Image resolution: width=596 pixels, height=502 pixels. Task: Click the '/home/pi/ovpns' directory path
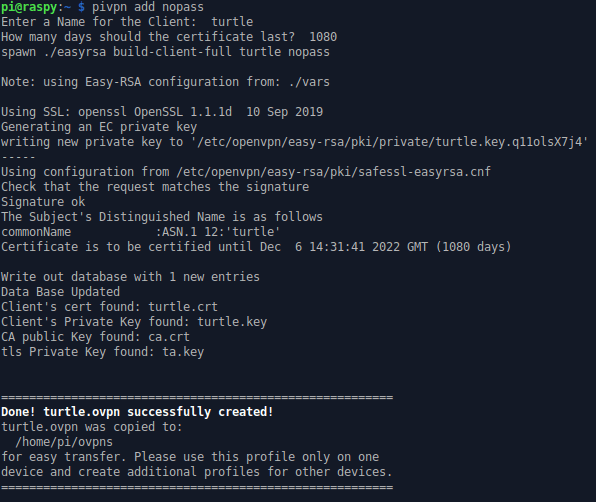coord(64,442)
